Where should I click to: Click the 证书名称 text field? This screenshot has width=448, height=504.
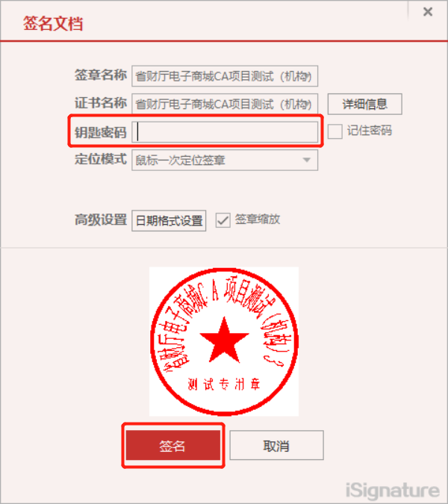(x=225, y=104)
